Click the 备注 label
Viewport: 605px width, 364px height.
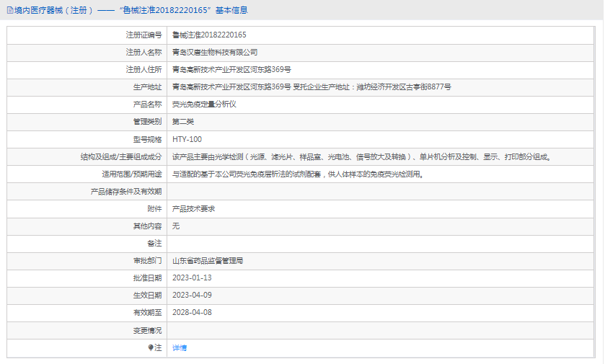click(155, 244)
